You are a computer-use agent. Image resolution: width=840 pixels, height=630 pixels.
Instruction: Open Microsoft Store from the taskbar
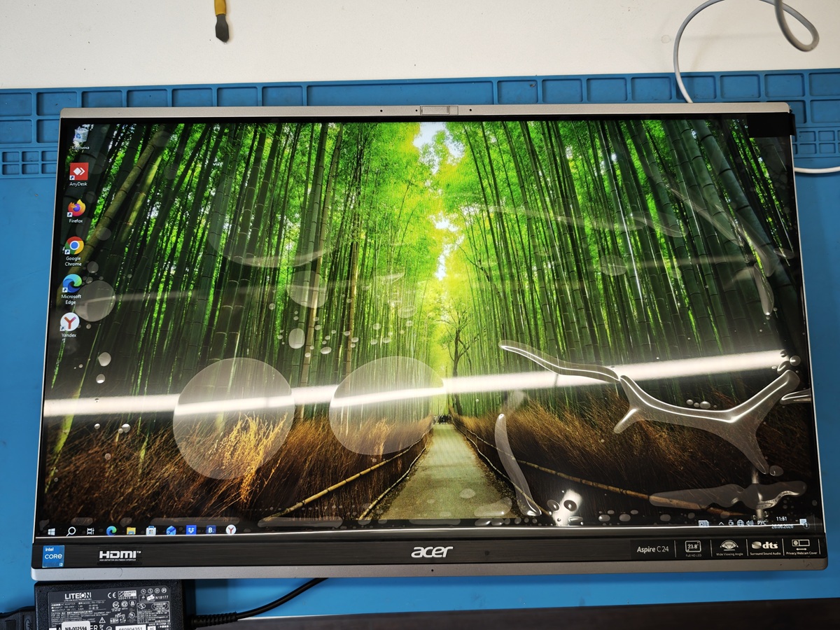[x=150, y=531]
